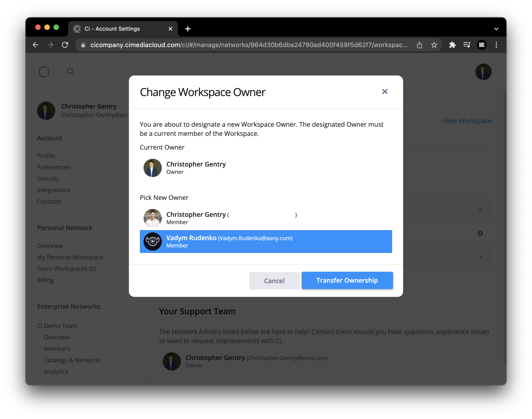This screenshot has width=532, height=419.
Task: Open a new browser tab
Action: coord(188,29)
